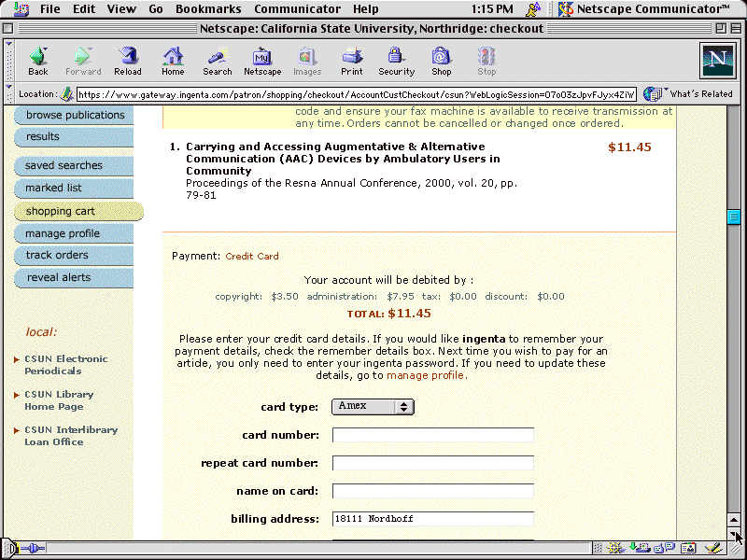This screenshot has width=747, height=560.
Task: Click the billing address field with 18111 Nordhoff
Action: pos(433,519)
